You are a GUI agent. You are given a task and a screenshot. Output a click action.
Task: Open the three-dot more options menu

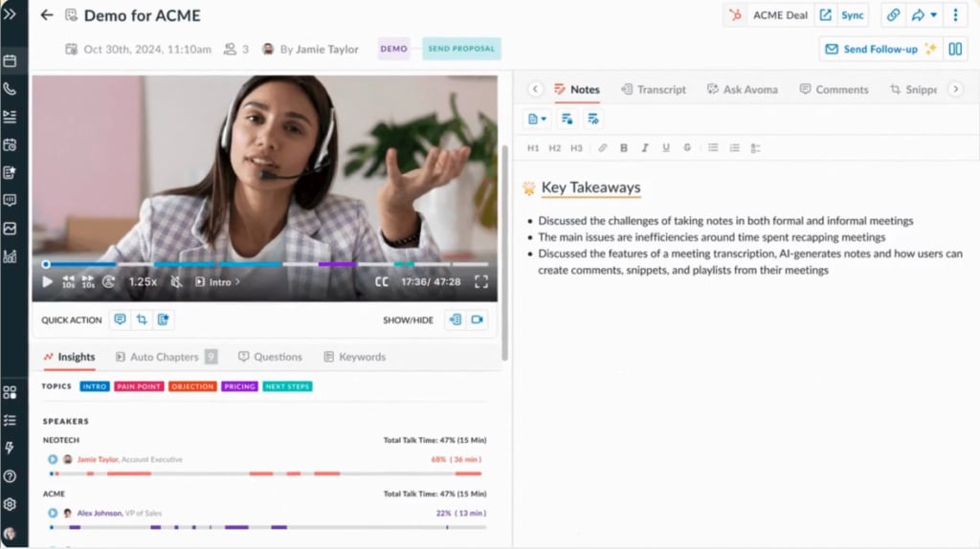955,15
